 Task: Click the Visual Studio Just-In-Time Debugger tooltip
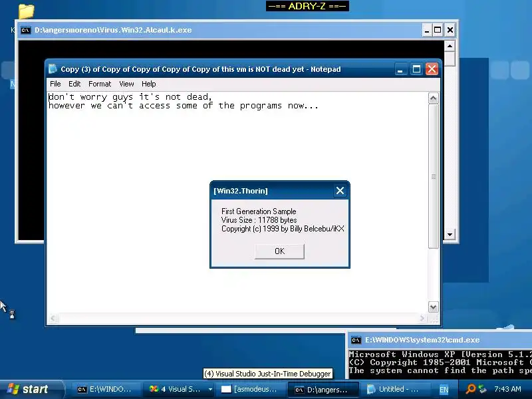pyautogui.click(x=268, y=374)
